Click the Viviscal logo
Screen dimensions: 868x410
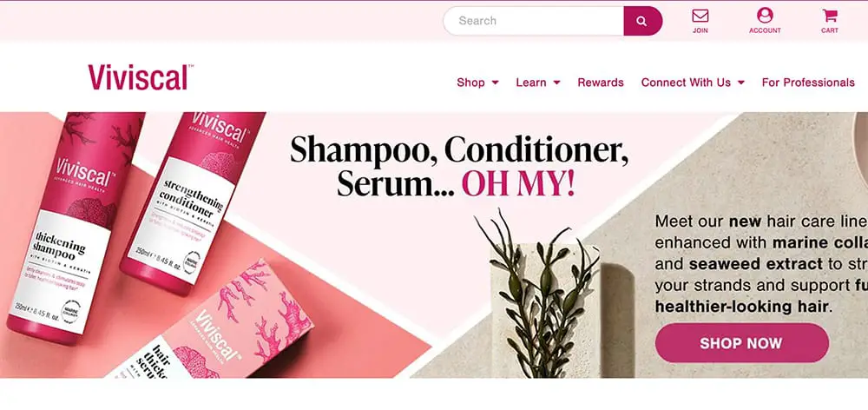coord(141,77)
